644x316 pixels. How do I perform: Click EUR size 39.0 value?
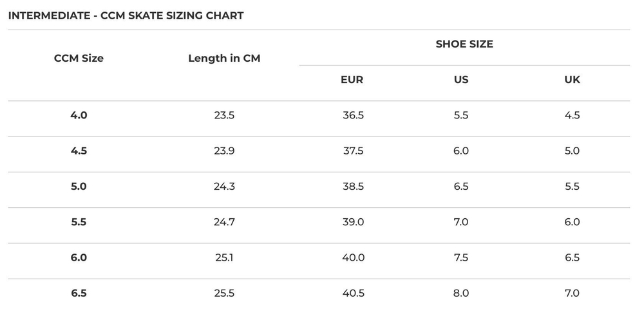(353, 222)
